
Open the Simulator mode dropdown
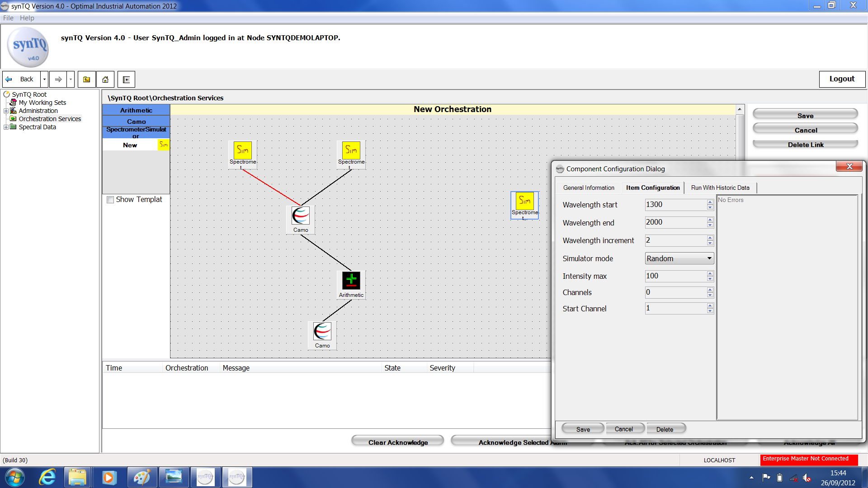(x=679, y=258)
